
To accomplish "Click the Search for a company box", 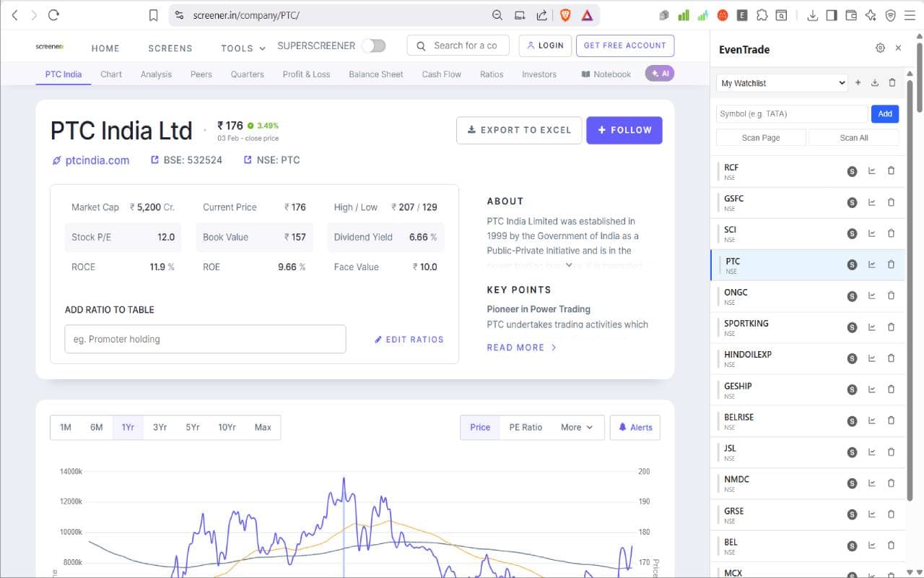I will [x=458, y=46].
